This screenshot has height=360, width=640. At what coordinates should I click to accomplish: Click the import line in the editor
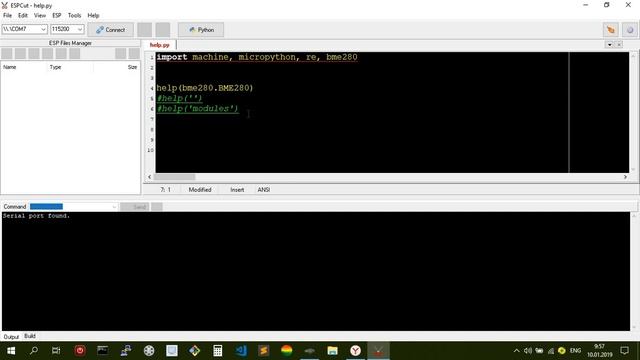pos(257,57)
